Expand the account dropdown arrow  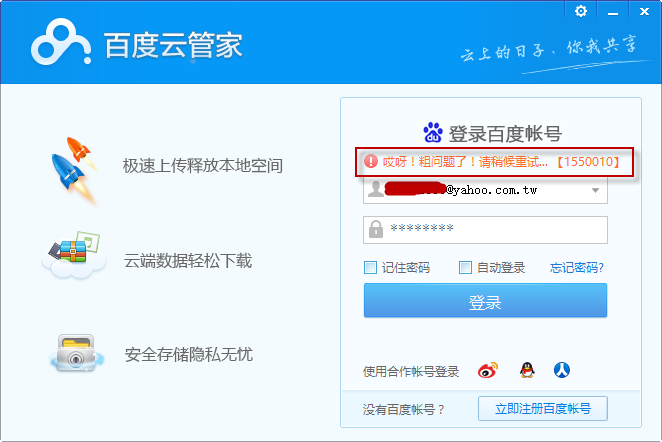coord(595,190)
